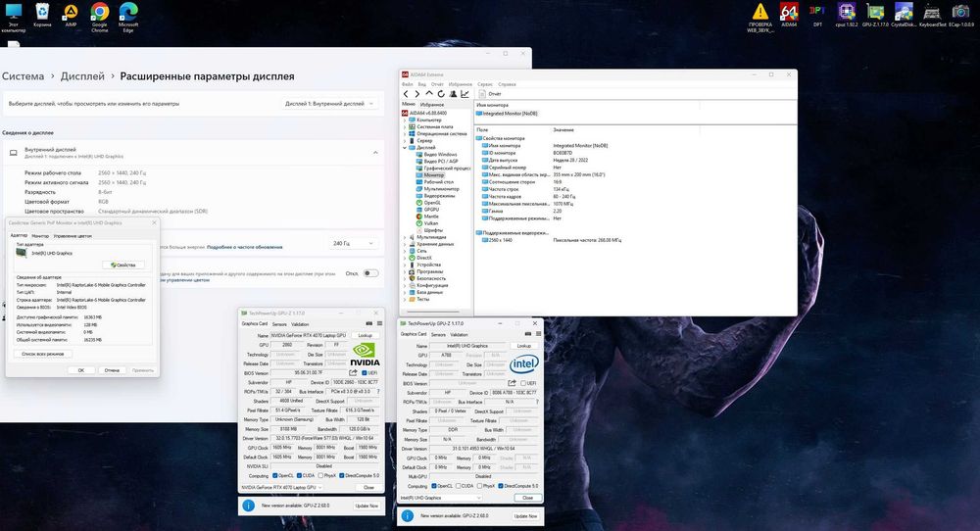Open the Google Chrome desktop icon
Screen dimensions: 980x531
(x=99, y=17)
